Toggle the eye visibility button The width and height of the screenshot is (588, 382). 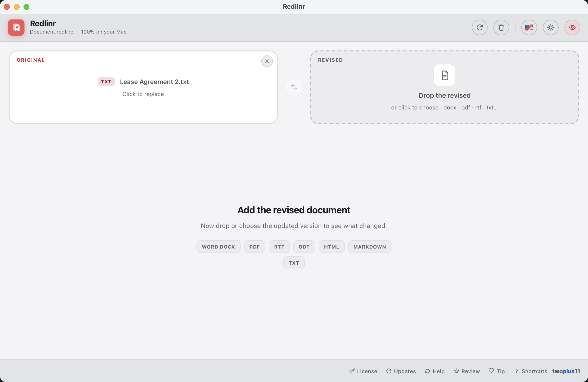coord(572,27)
